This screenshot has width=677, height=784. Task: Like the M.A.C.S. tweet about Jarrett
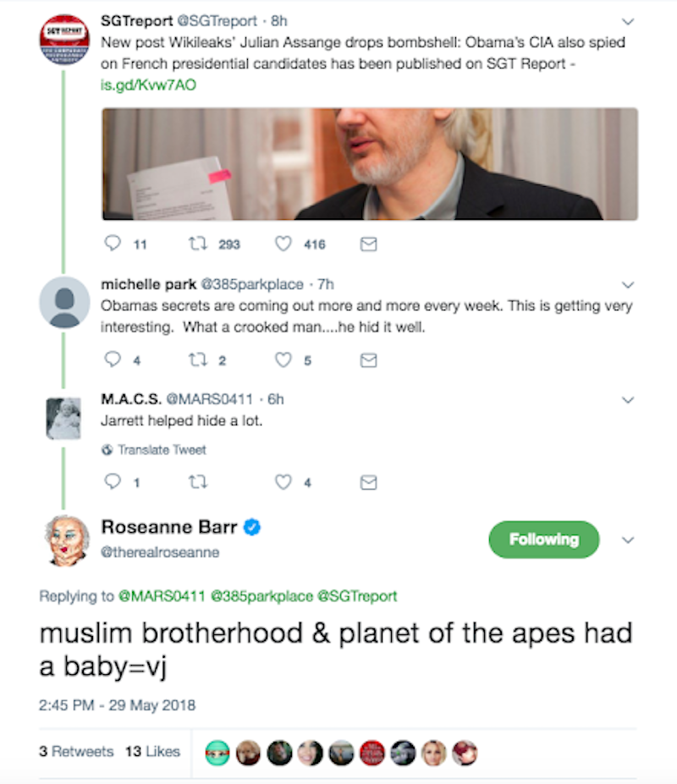tap(283, 482)
